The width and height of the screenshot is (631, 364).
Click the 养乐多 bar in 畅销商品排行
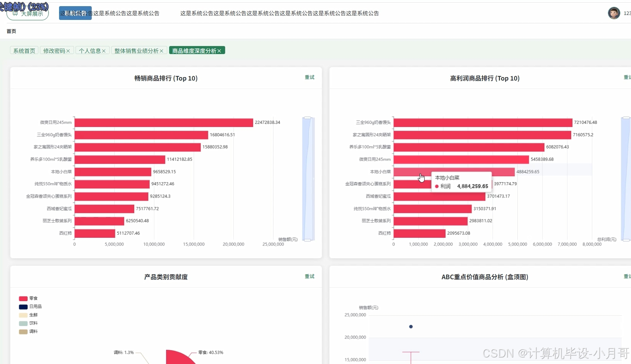(120, 160)
